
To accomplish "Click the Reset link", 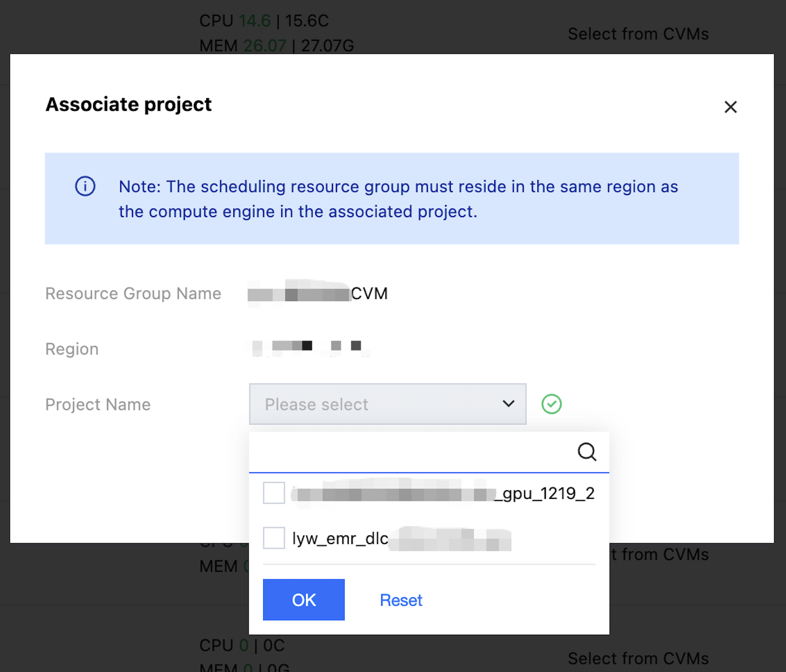I will tap(401, 600).
